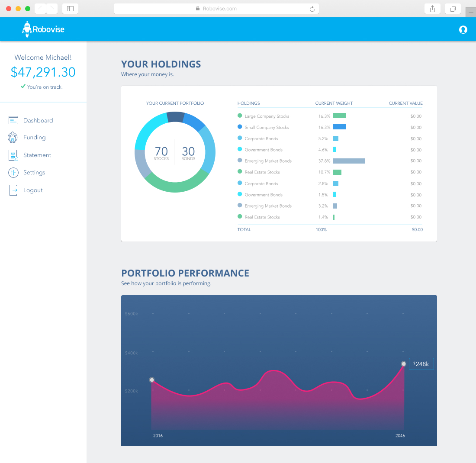Show the Safari sidebar
This screenshot has width=476, height=463.
70,9
